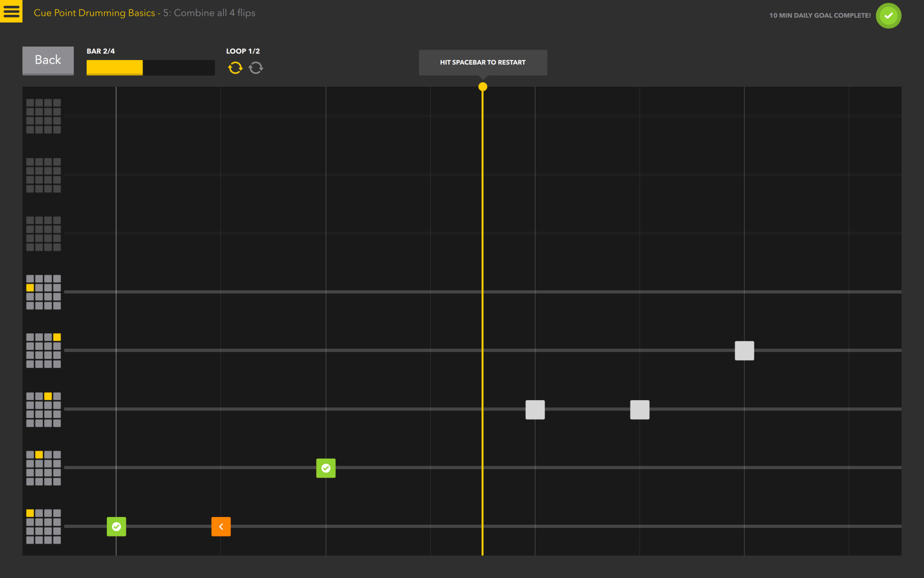This screenshot has height=578, width=924.
Task: Click the bottom lane pad grid
Action: tap(43, 527)
